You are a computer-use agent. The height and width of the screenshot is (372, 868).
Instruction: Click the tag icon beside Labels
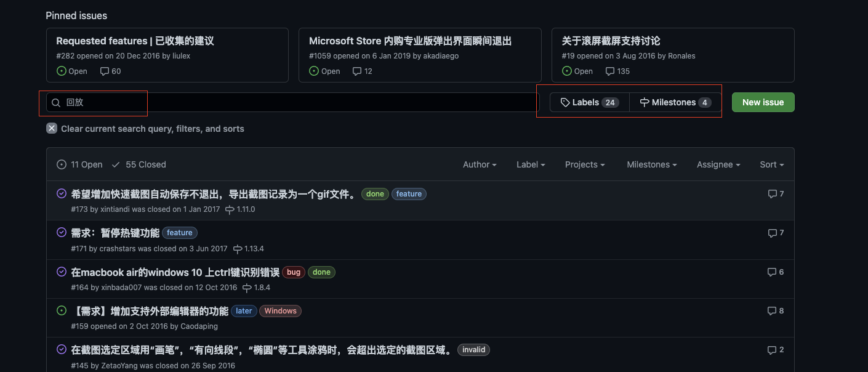[565, 102]
